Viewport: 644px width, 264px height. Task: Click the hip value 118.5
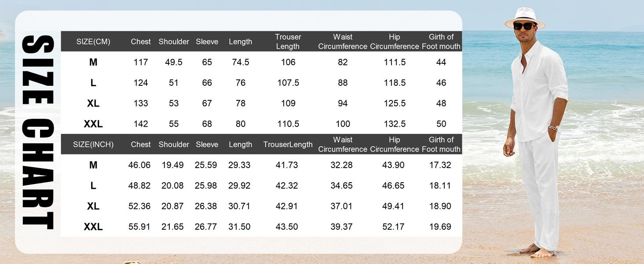click(x=395, y=83)
